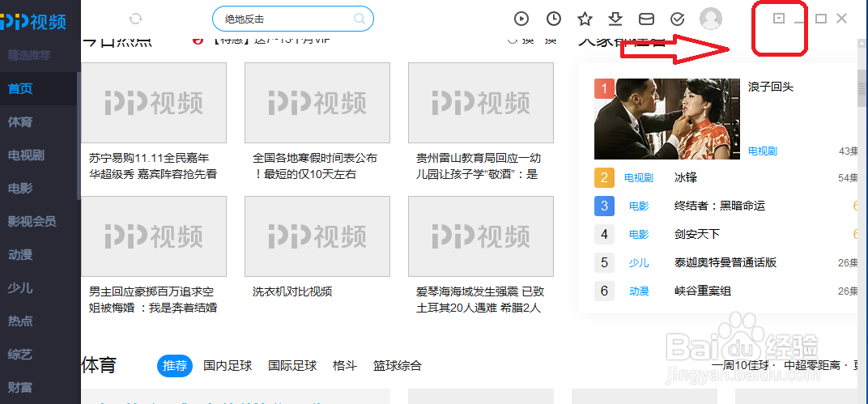Click the 浪子回头 title
This screenshot has width=868, height=404.
771,87
